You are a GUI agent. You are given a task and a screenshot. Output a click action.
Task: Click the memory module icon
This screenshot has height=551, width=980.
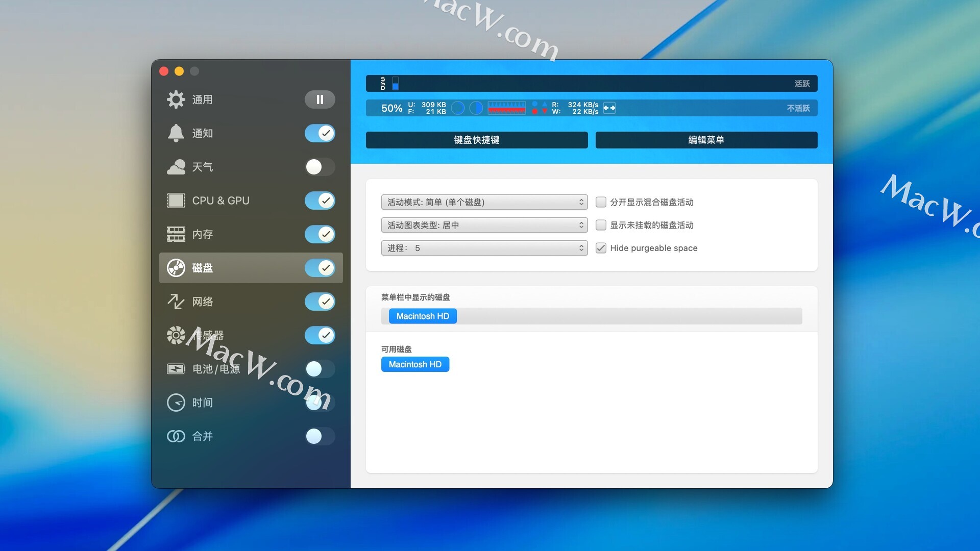tap(176, 234)
